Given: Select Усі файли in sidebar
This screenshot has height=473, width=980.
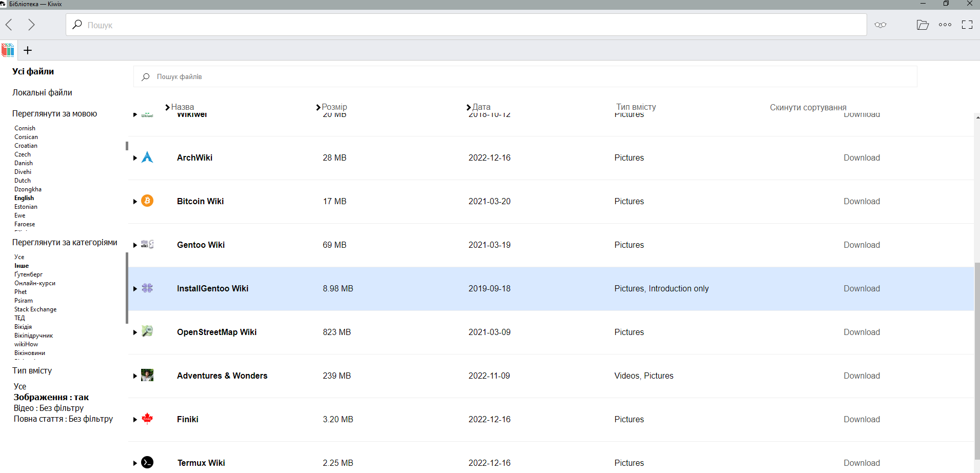Looking at the screenshot, I should (x=33, y=71).
